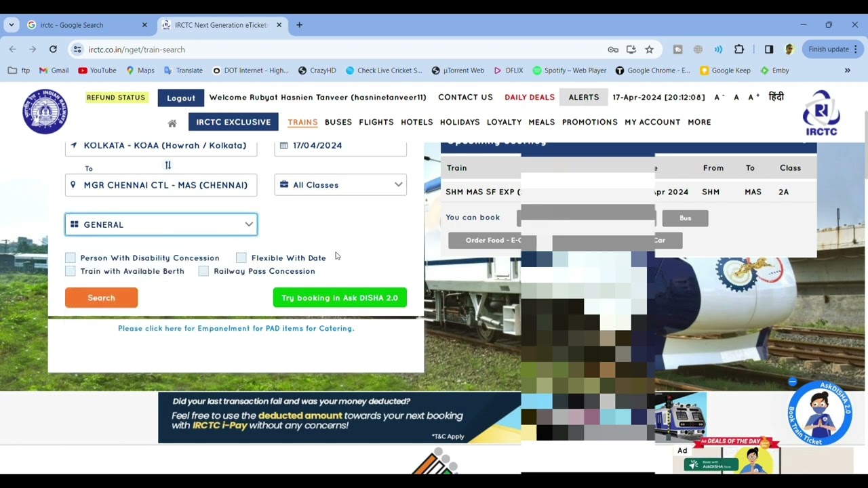The width and height of the screenshot is (868, 488).
Task: Check Train with Available Berth option
Action: (71, 271)
